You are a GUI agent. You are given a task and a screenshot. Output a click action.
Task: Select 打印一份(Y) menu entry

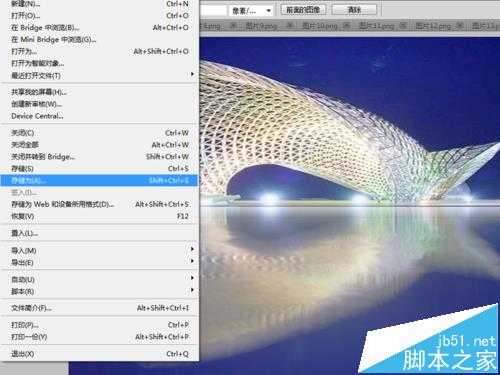[x=99, y=337]
